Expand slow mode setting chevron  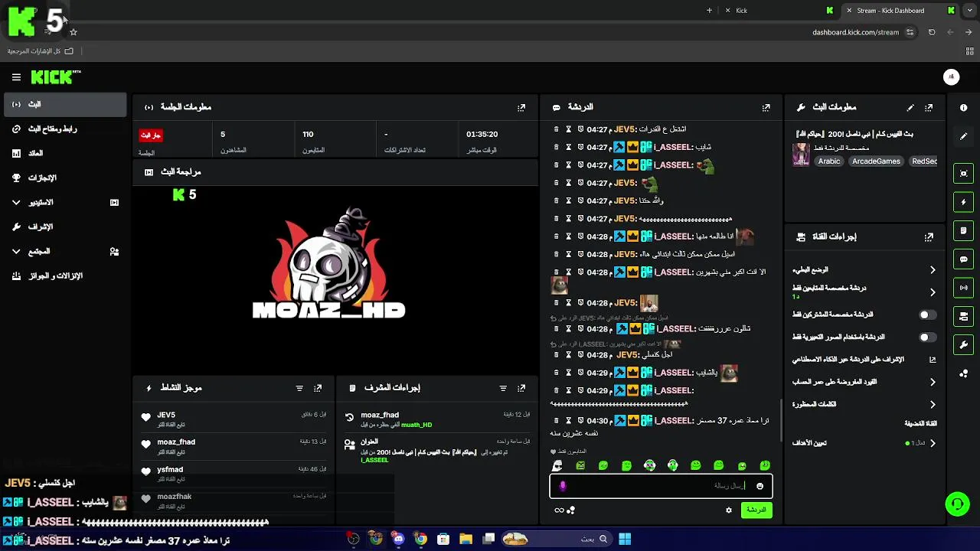click(x=933, y=270)
